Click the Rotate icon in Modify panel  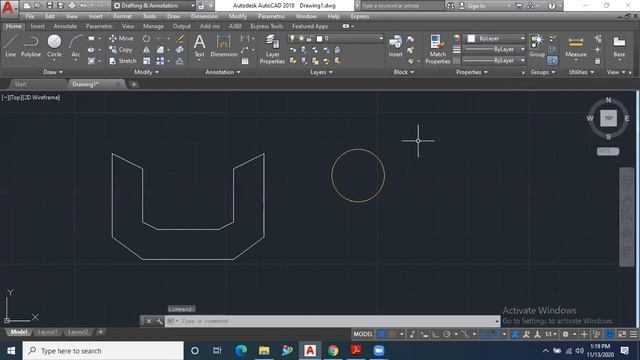[147, 38]
